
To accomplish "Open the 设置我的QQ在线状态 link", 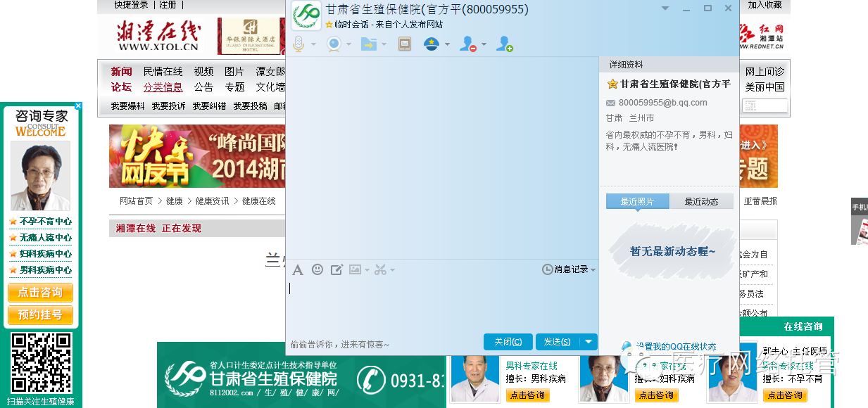I will click(x=677, y=347).
